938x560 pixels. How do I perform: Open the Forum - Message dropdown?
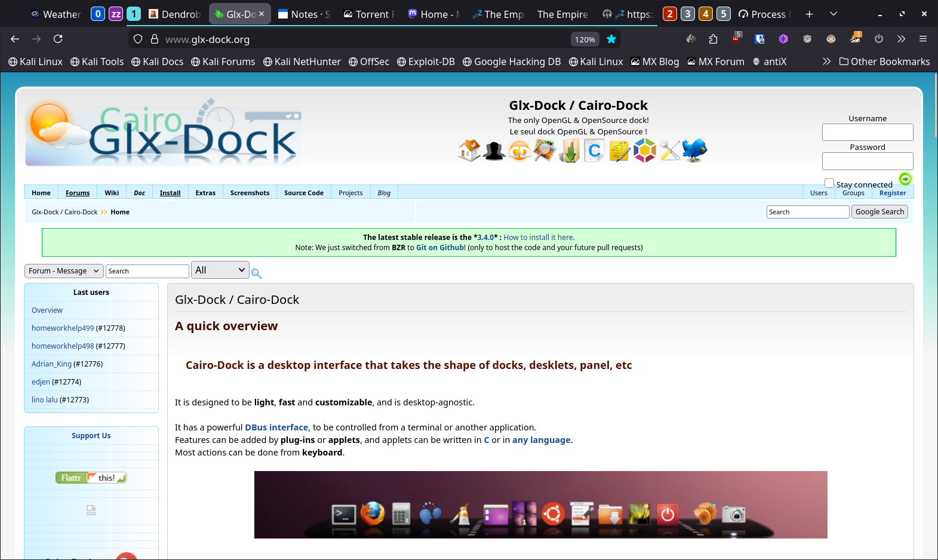coord(64,271)
